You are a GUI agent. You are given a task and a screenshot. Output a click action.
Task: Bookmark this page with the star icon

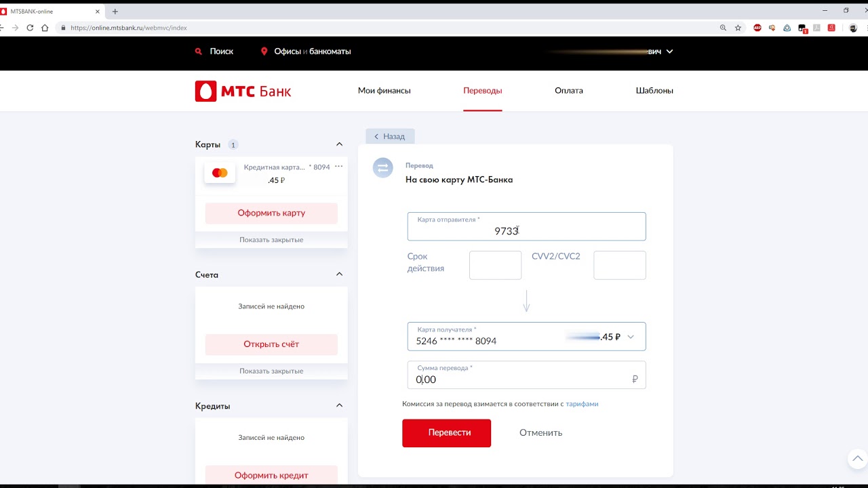(x=738, y=28)
